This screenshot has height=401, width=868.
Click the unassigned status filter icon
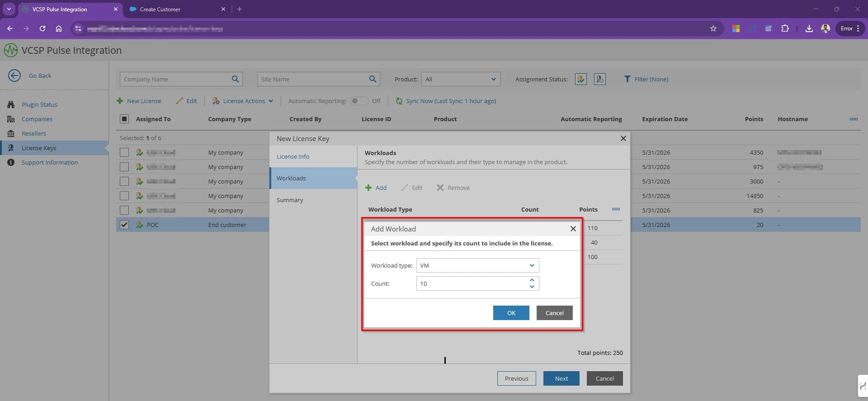point(599,79)
